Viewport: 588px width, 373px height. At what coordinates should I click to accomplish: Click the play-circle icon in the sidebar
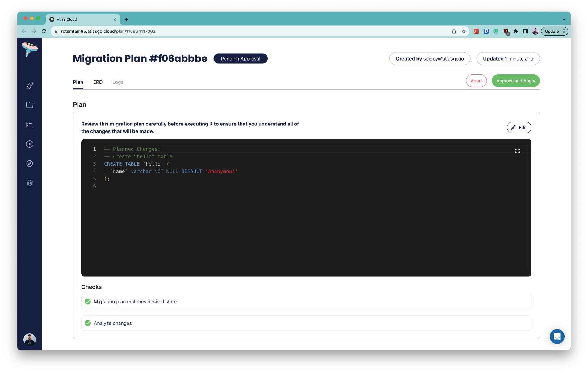[29, 144]
